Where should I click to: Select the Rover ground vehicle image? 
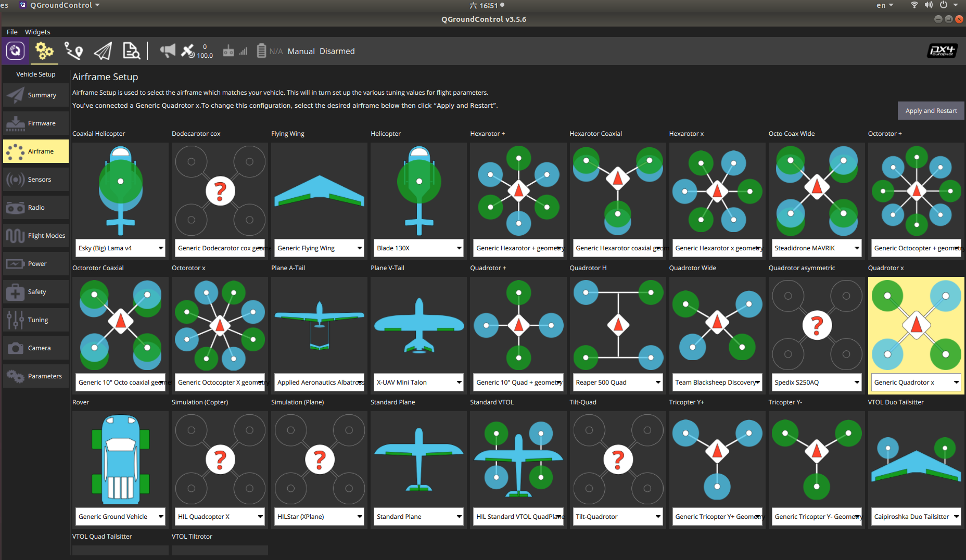point(121,459)
